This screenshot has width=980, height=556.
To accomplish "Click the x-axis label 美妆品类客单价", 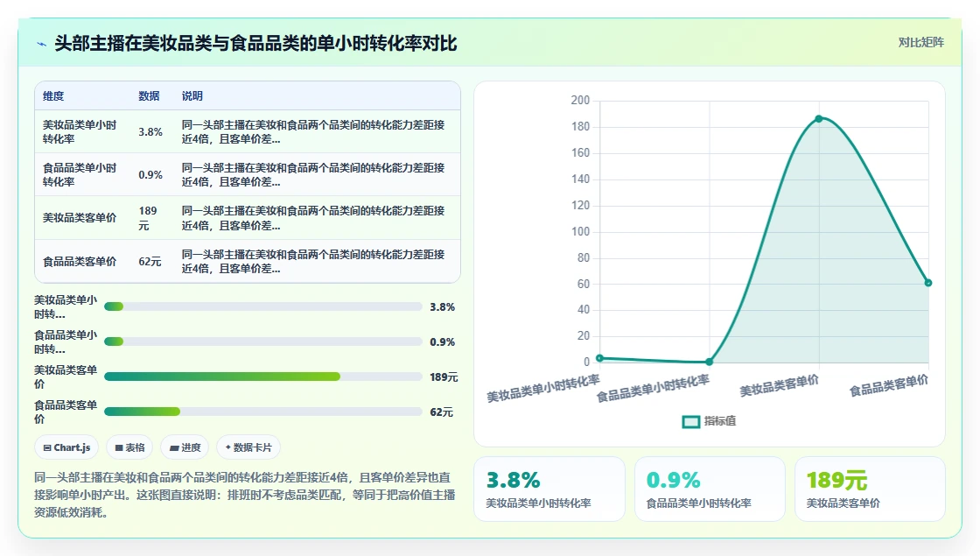I will pos(780,386).
